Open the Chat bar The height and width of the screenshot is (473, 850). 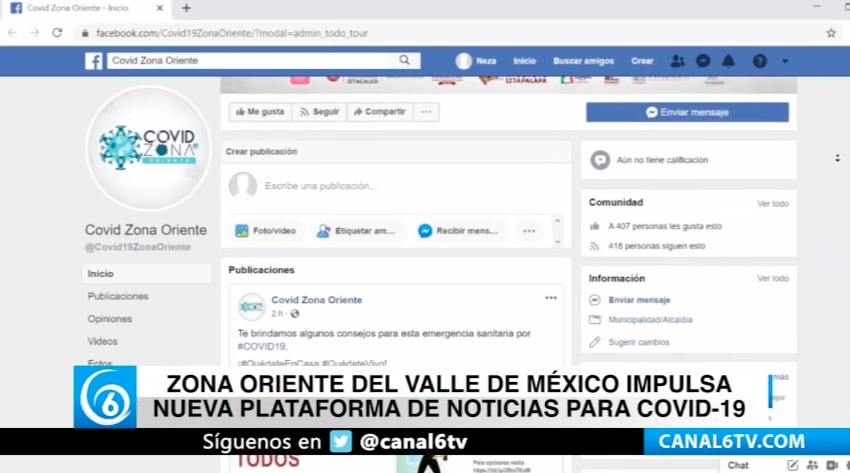(x=738, y=465)
